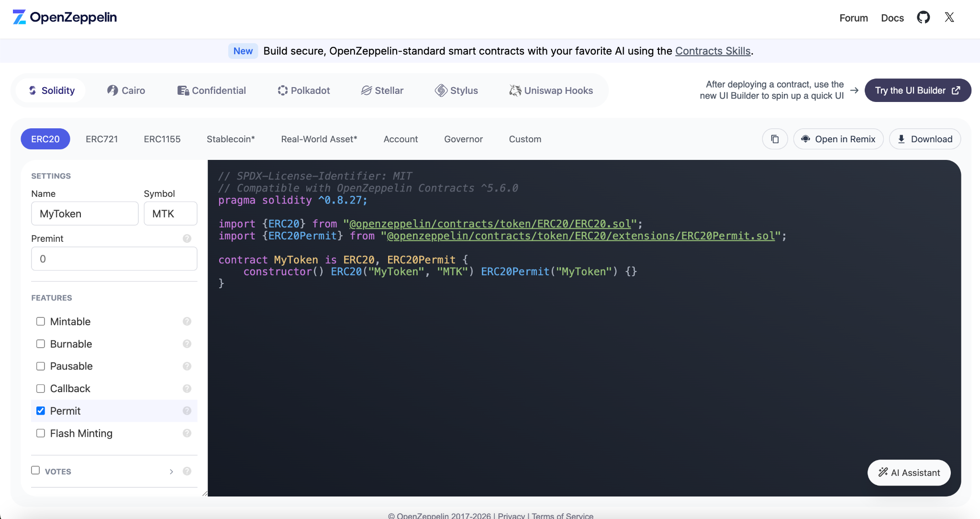The width and height of the screenshot is (980, 519).
Task: Click Try the UI Builder button
Action: click(918, 90)
